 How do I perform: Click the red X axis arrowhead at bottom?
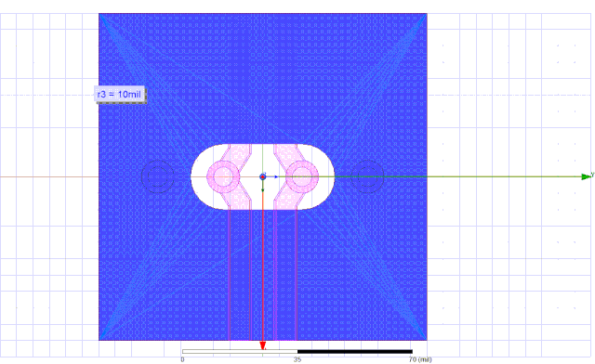tap(262, 345)
